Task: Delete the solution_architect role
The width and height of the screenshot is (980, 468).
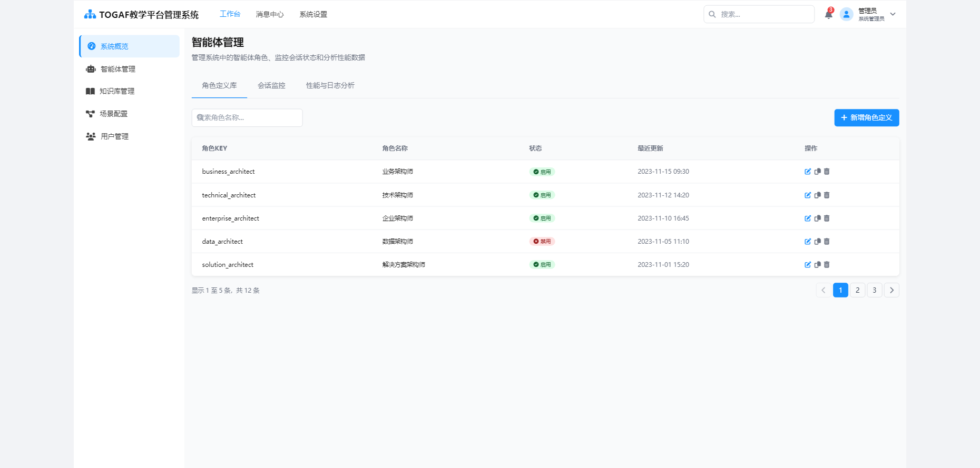Action: click(x=827, y=265)
